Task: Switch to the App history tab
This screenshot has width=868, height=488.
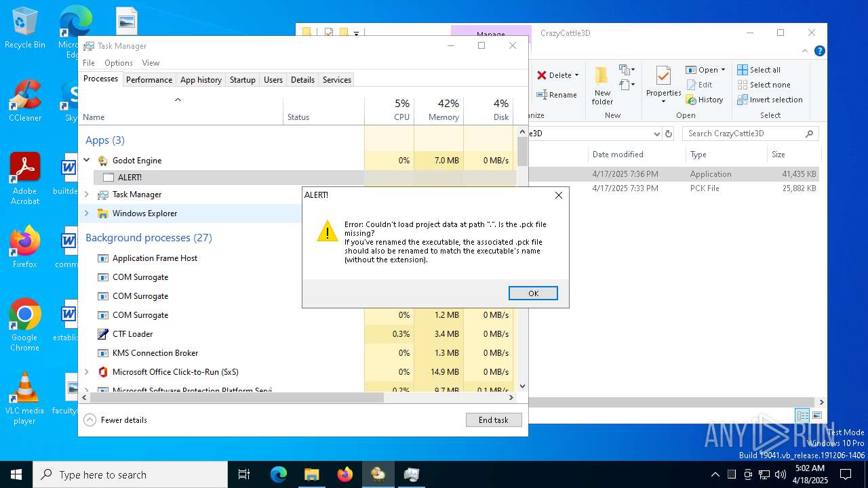Action: (201, 80)
